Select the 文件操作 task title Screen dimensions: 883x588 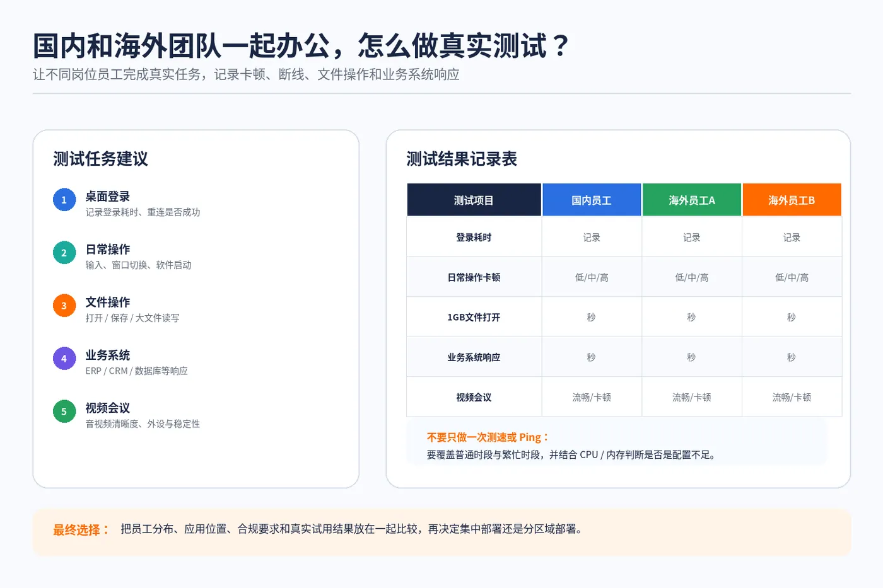point(108,303)
